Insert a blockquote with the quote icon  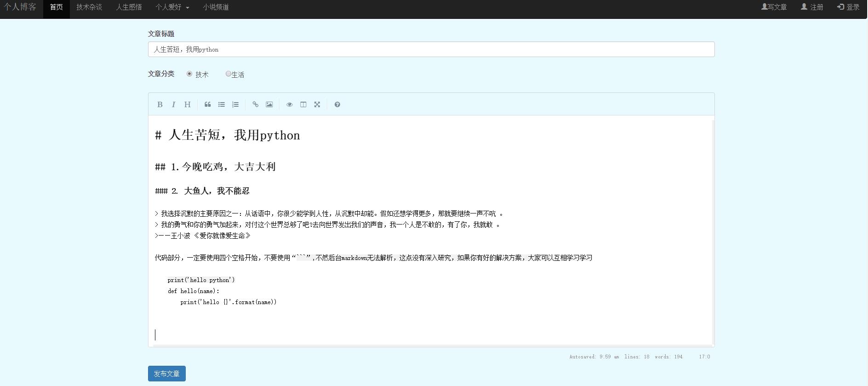click(207, 104)
